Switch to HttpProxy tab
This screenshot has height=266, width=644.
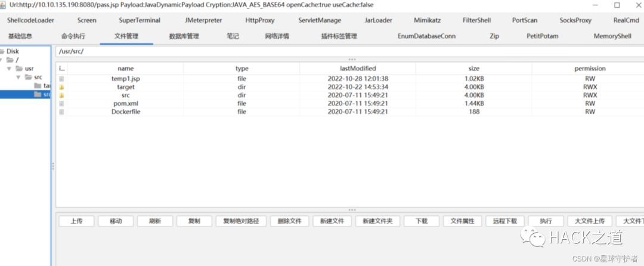click(x=260, y=20)
